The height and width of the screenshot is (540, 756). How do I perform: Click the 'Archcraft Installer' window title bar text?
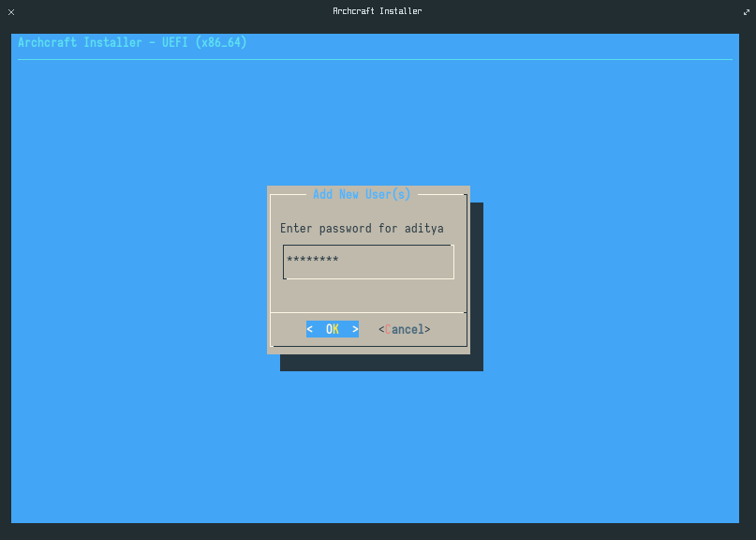tap(377, 11)
